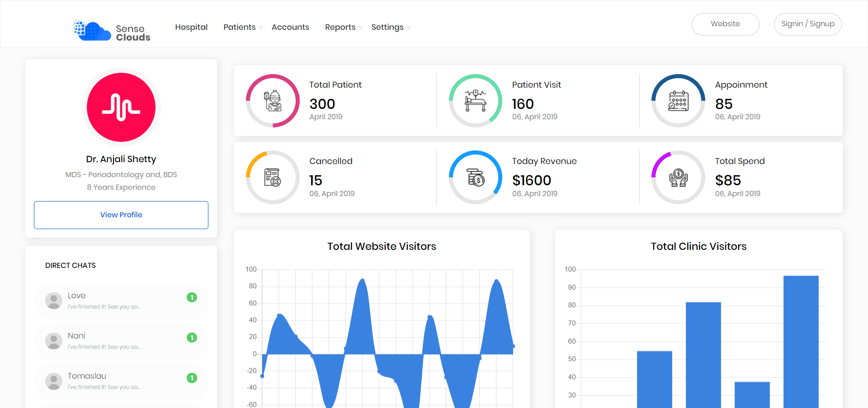Click the Cancelled count 15

coord(316,180)
